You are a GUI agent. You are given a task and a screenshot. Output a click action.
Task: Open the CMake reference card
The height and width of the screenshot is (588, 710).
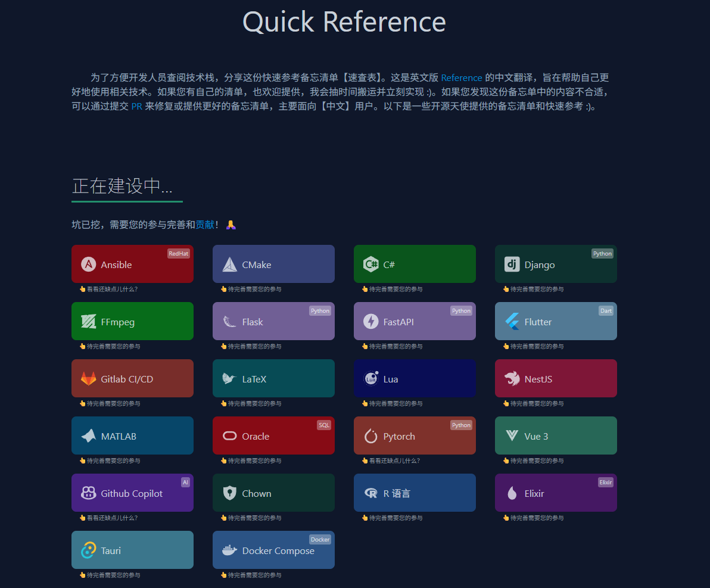pos(273,264)
